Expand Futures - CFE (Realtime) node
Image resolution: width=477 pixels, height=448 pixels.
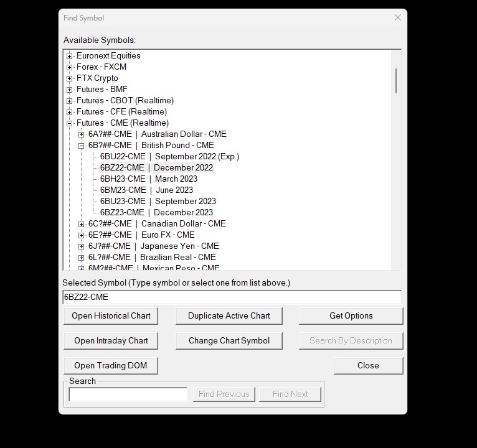click(x=69, y=112)
